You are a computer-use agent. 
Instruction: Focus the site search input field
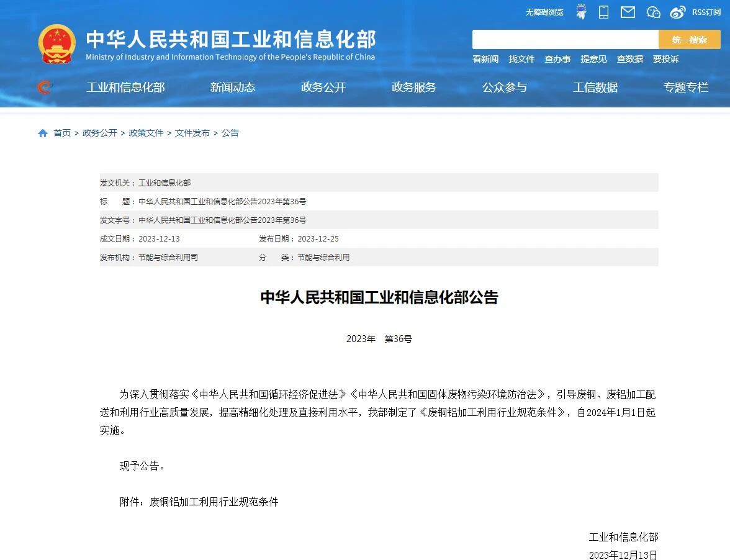[565, 40]
